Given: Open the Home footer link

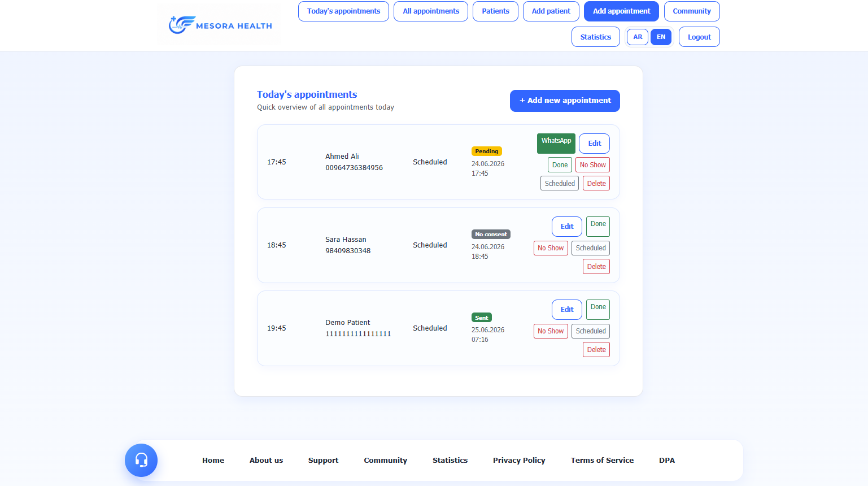Looking at the screenshot, I should (213, 461).
